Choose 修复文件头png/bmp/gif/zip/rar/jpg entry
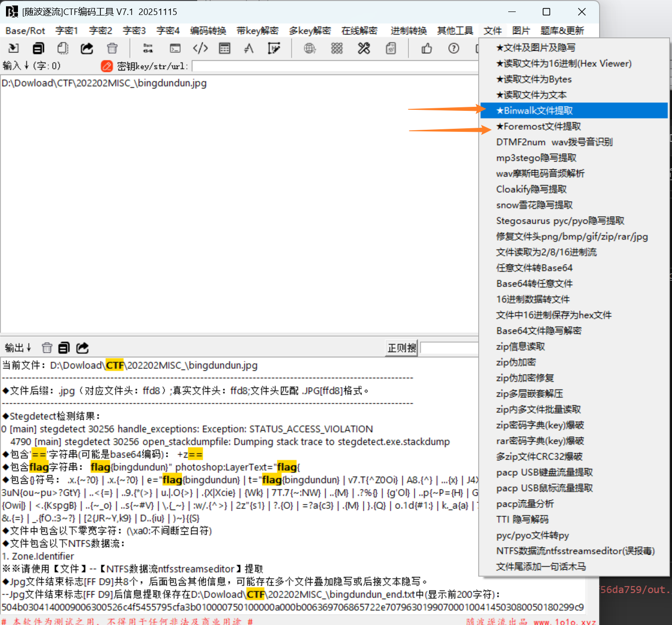 [574, 236]
